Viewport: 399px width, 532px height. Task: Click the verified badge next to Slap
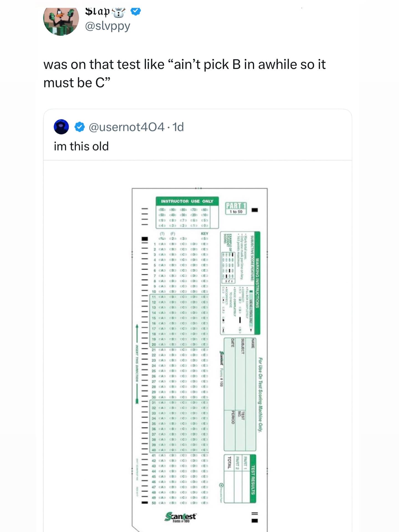135,12
